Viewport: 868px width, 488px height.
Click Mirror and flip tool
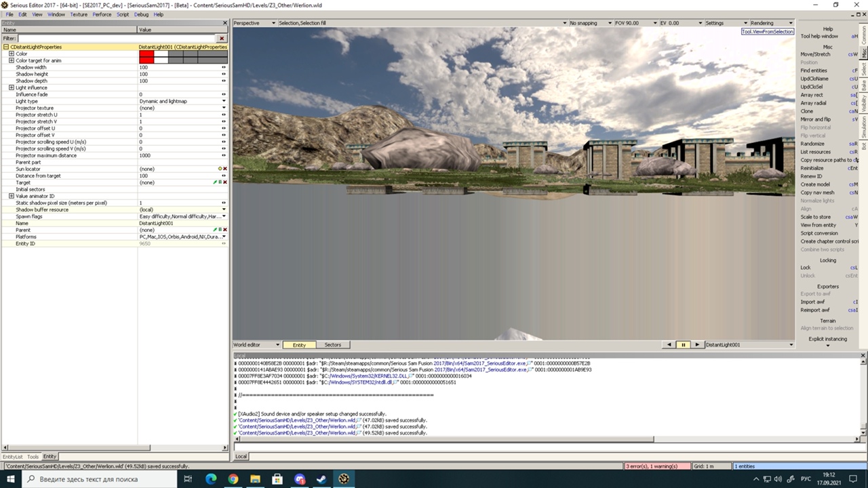point(815,119)
